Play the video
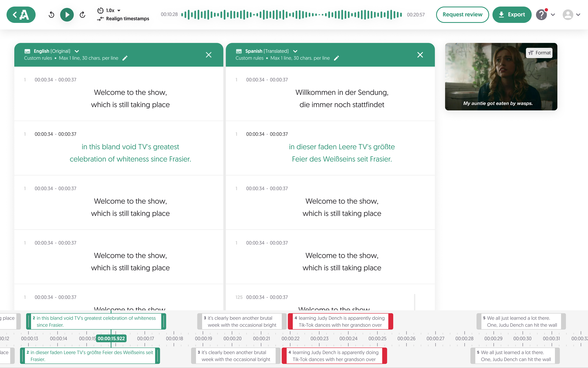Screen dimensions: 588x368 (x=67, y=15)
